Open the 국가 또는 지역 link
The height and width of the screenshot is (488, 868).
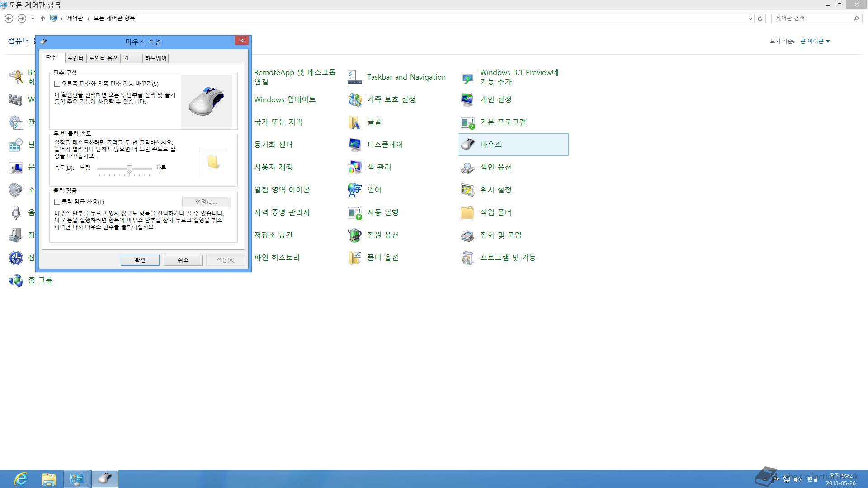(278, 122)
